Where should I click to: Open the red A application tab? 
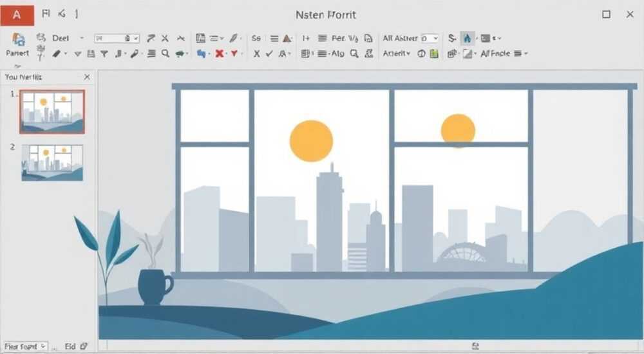click(x=17, y=15)
